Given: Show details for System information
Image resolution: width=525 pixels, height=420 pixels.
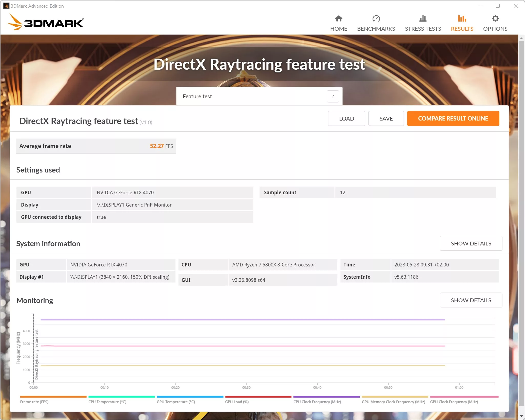Looking at the screenshot, I should click(x=471, y=243).
